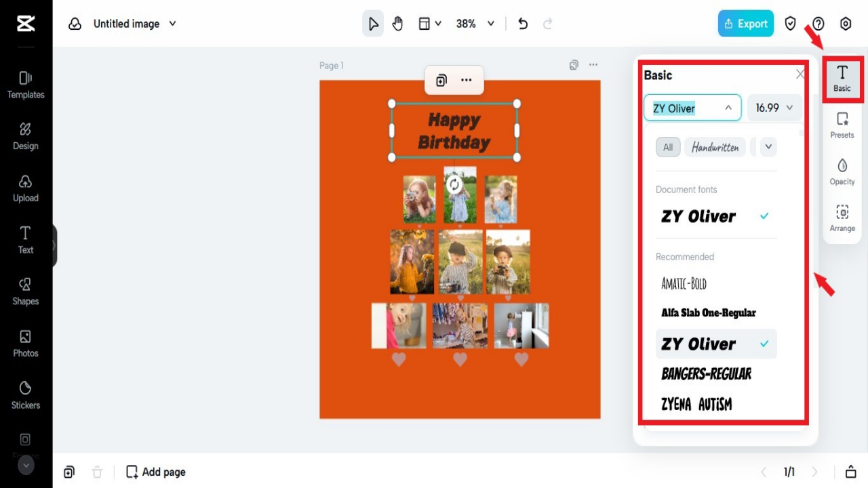The width and height of the screenshot is (868, 488).
Task: Select the Hand tool for panning
Action: point(397,23)
